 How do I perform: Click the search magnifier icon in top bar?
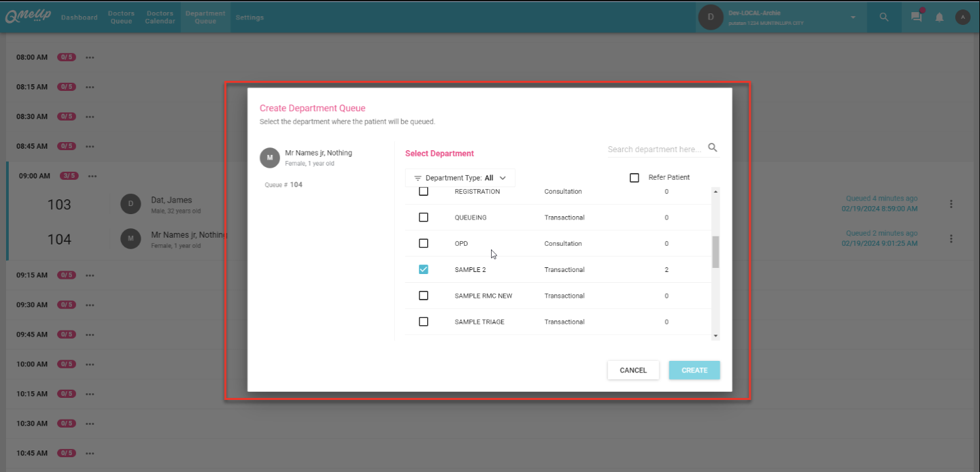tap(884, 18)
